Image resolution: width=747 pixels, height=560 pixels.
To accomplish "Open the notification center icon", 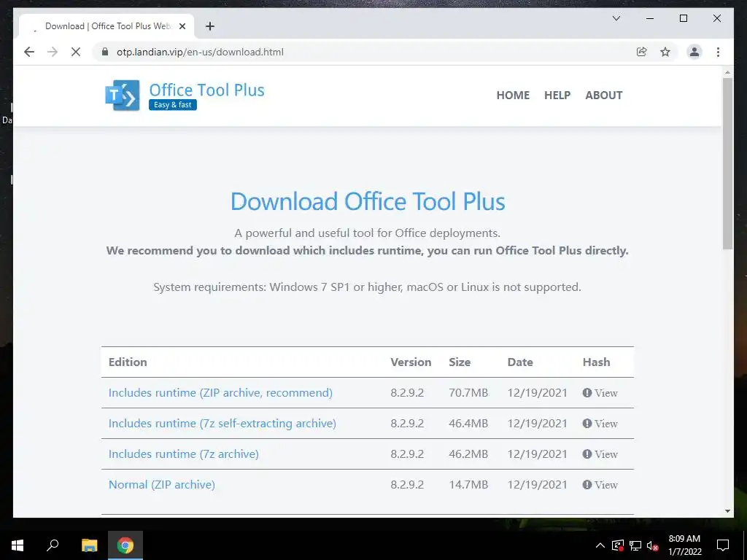I will [x=723, y=545].
